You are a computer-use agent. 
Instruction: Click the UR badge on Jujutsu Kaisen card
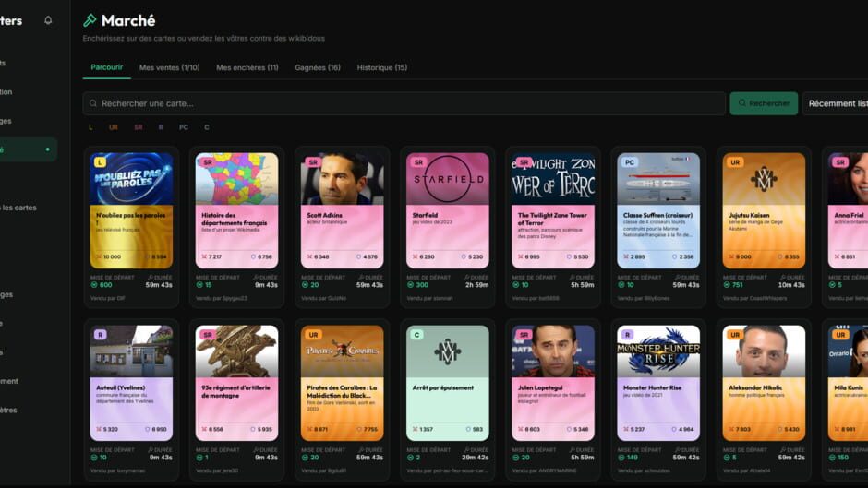[x=735, y=162]
